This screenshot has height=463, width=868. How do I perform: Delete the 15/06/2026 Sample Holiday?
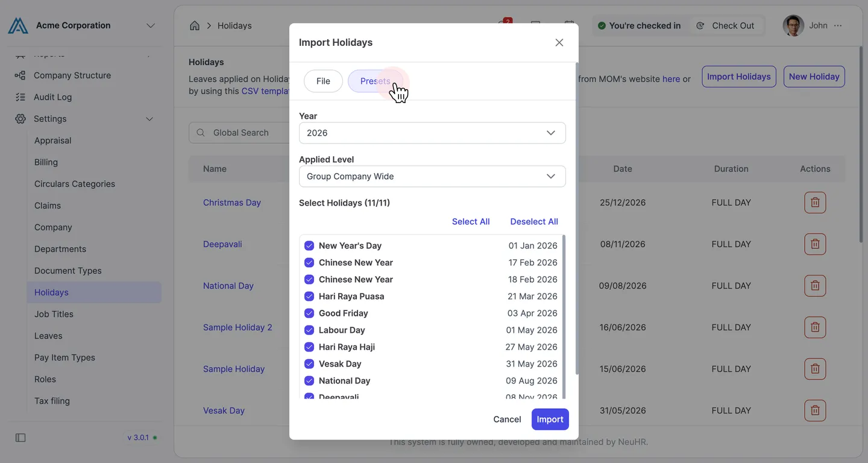coord(815,369)
